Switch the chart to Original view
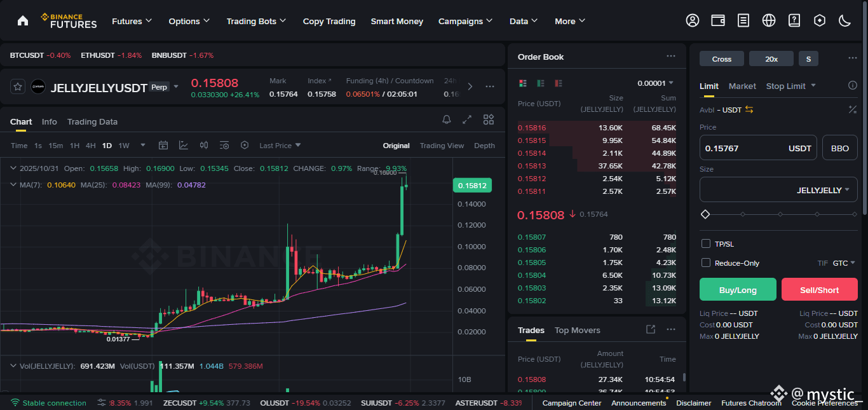868x410 pixels. click(x=396, y=146)
